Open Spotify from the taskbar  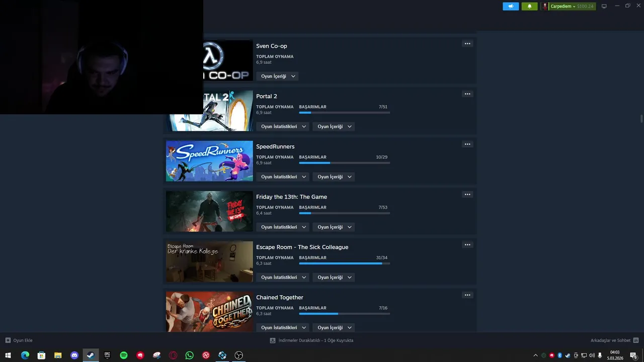pos(124,355)
